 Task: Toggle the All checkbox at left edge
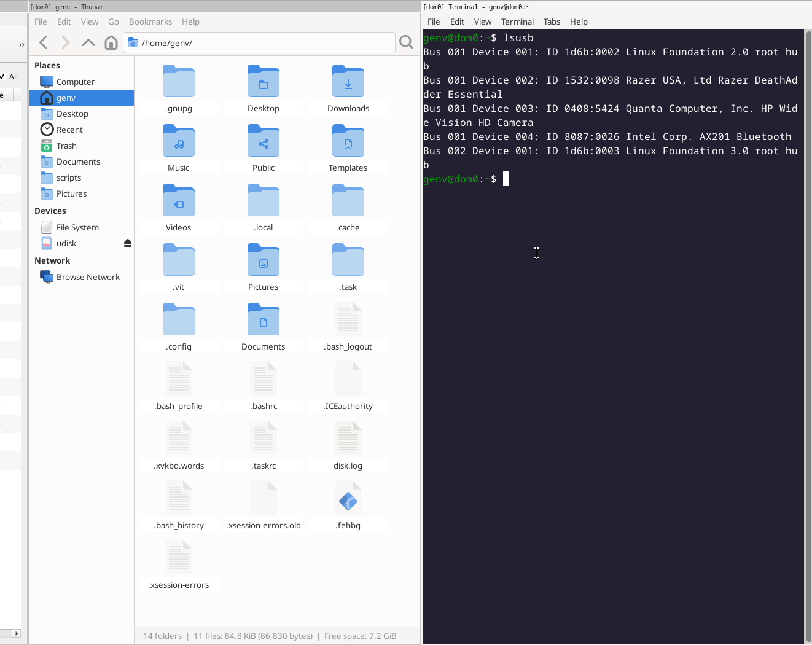pos(3,77)
